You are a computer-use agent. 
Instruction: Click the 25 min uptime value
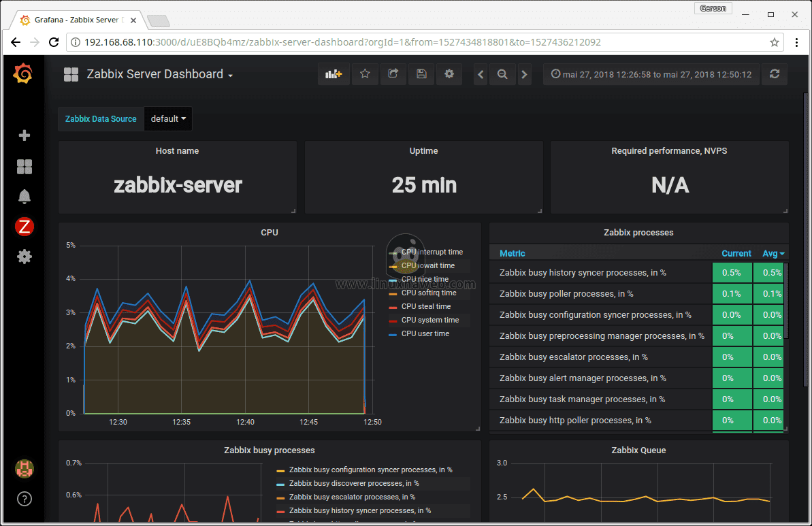424,185
